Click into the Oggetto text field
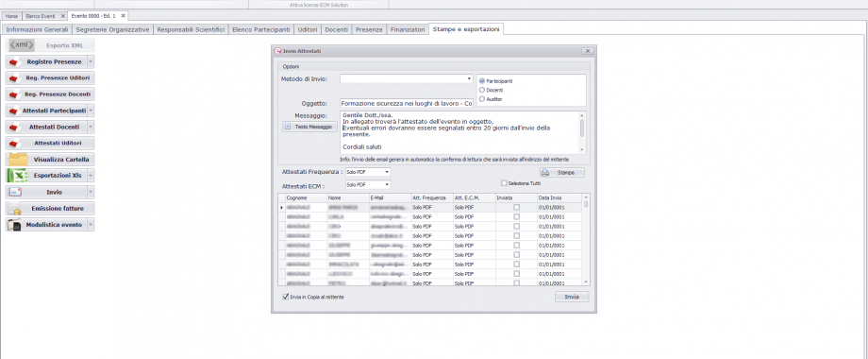The height and width of the screenshot is (359, 868). (x=407, y=103)
